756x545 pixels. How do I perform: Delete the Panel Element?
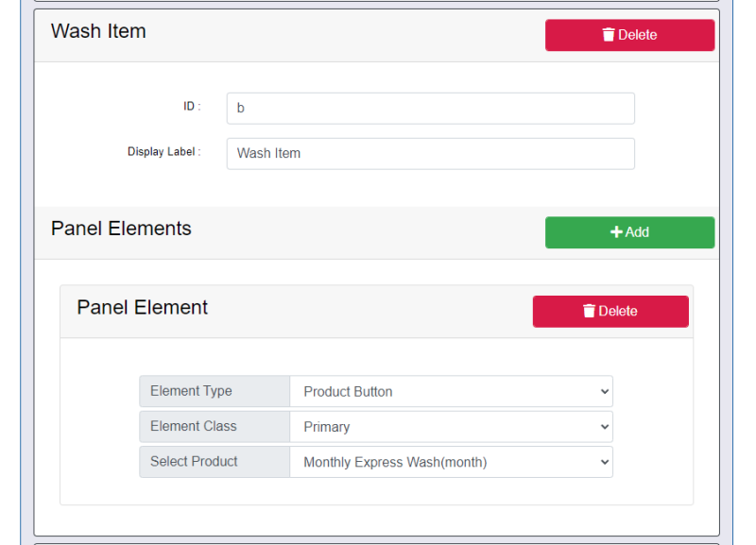click(610, 312)
